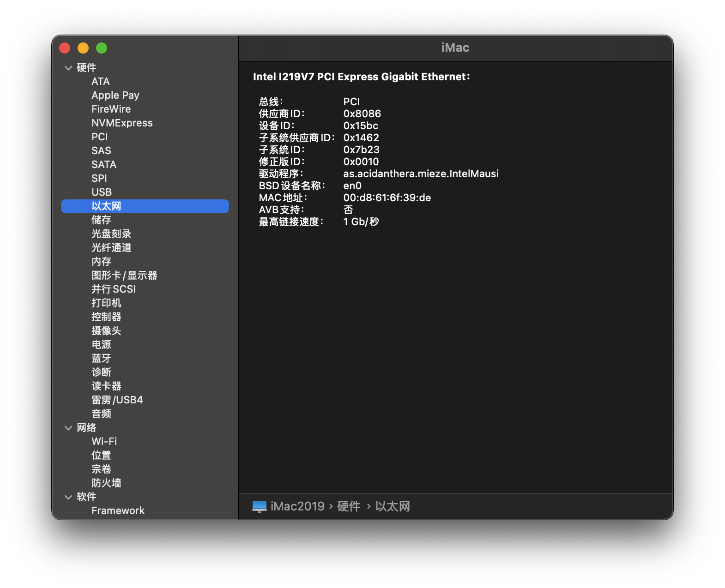
Task: Click the revision ID value 0x0010
Action: point(361,162)
